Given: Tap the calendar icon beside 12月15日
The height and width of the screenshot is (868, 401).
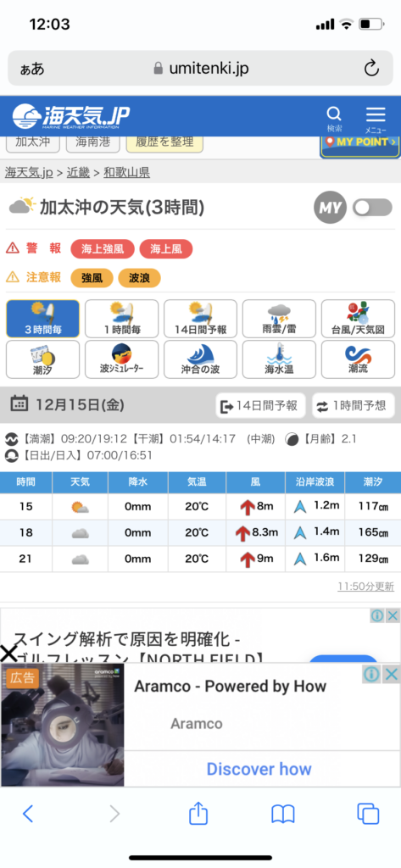Looking at the screenshot, I should point(19,403).
